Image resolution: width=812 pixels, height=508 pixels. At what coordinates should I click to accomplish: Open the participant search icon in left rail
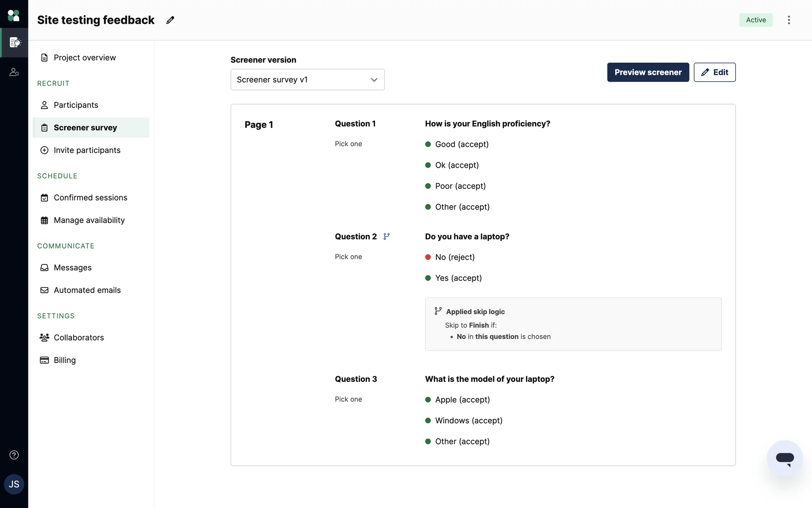(x=14, y=72)
